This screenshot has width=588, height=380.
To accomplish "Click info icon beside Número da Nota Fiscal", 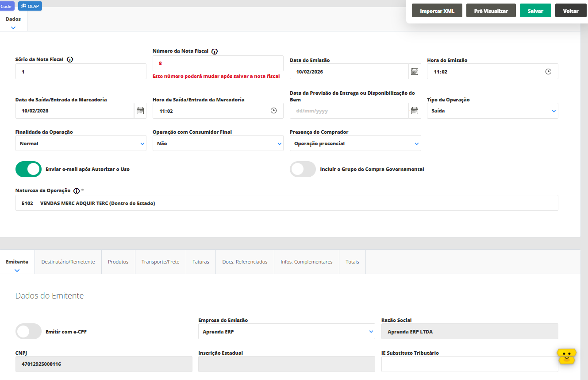I will pyautogui.click(x=215, y=51).
